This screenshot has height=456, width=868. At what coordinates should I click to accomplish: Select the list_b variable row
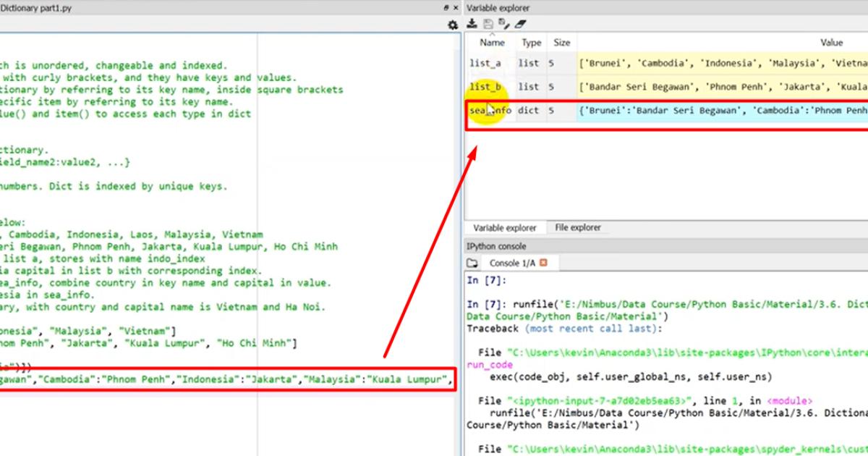pos(485,87)
